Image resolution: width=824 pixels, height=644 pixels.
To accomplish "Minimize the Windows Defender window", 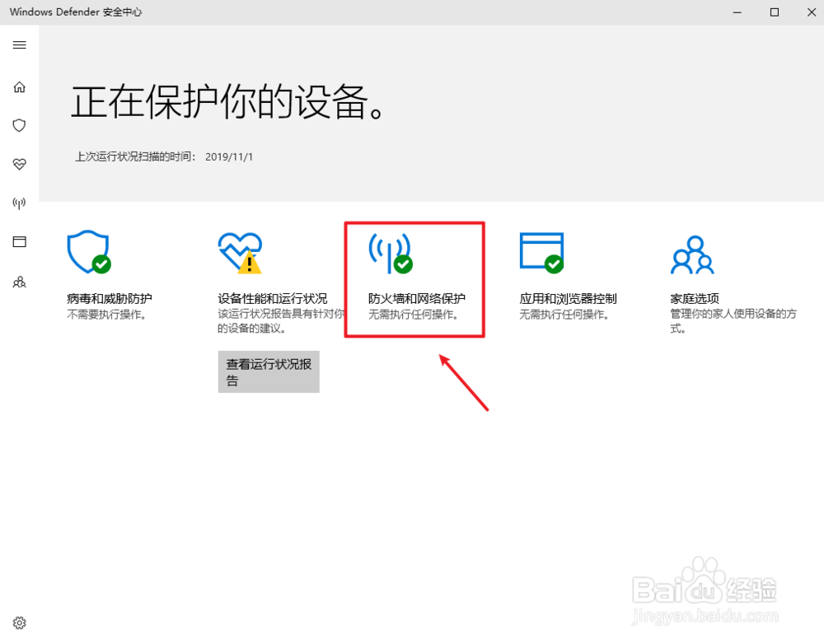I will (737, 12).
